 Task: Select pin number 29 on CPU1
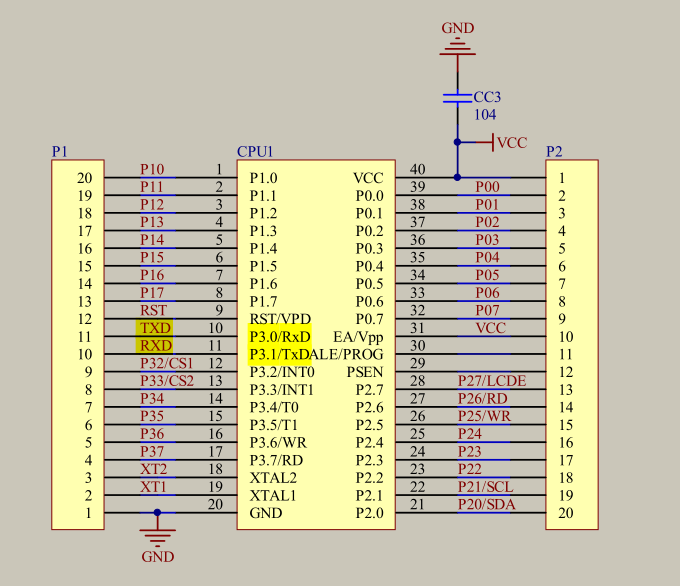[x=417, y=363]
